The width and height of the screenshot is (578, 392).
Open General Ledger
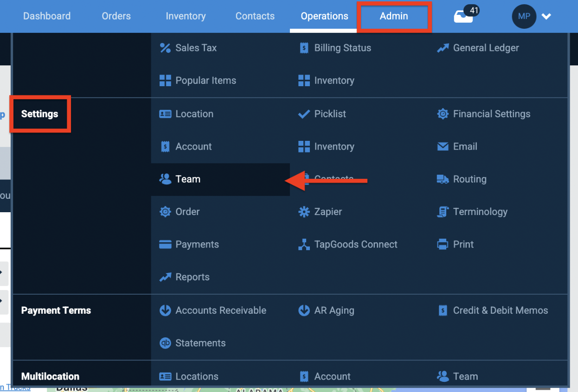[486, 48]
